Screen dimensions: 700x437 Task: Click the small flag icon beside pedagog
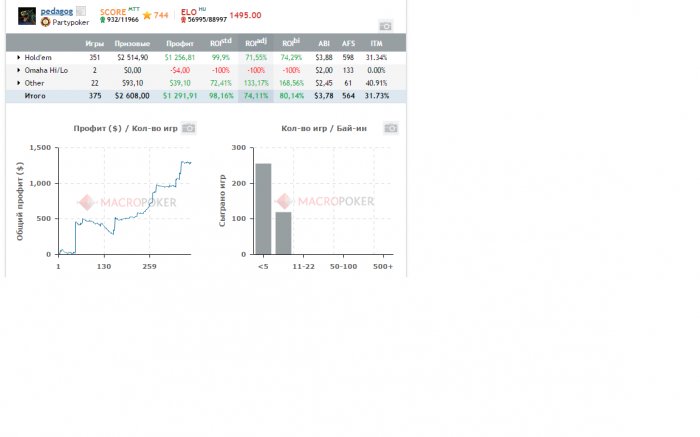[81, 11]
